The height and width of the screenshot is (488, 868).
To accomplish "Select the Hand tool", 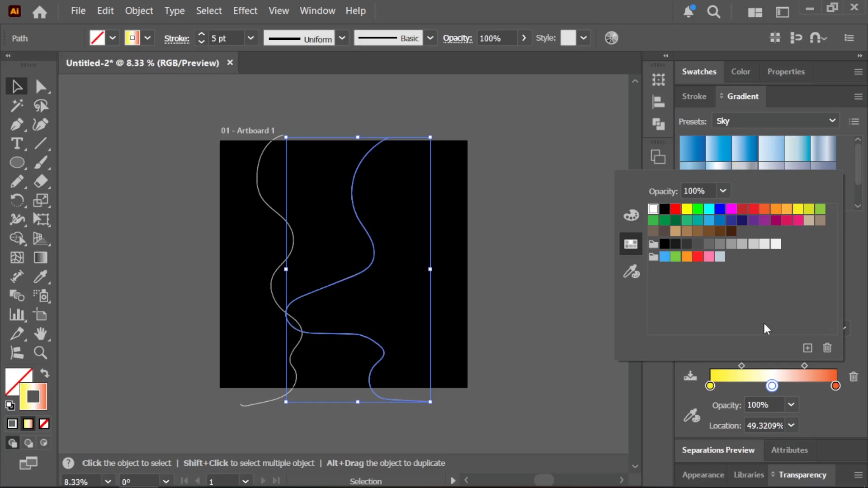I will pyautogui.click(x=41, y=333).
